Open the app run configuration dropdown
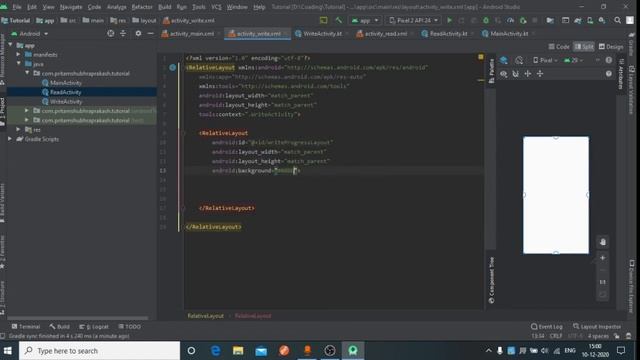Viewport: 640px width, 360px height. [365, 20]
